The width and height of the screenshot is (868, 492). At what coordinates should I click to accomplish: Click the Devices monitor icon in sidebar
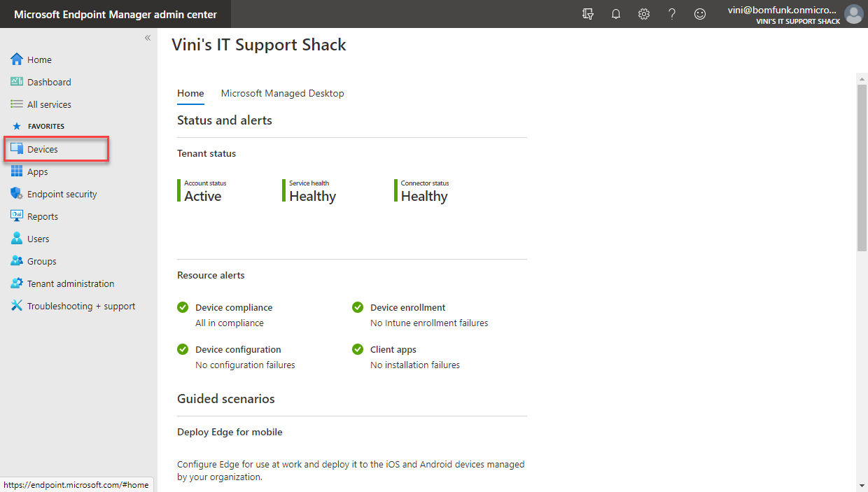click(17, 149)
